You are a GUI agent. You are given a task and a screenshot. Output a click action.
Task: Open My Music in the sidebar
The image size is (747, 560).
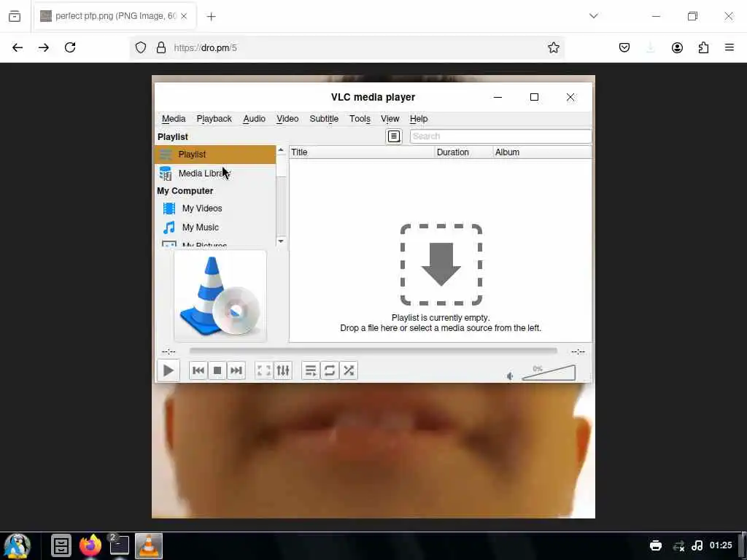coord(215,227)
